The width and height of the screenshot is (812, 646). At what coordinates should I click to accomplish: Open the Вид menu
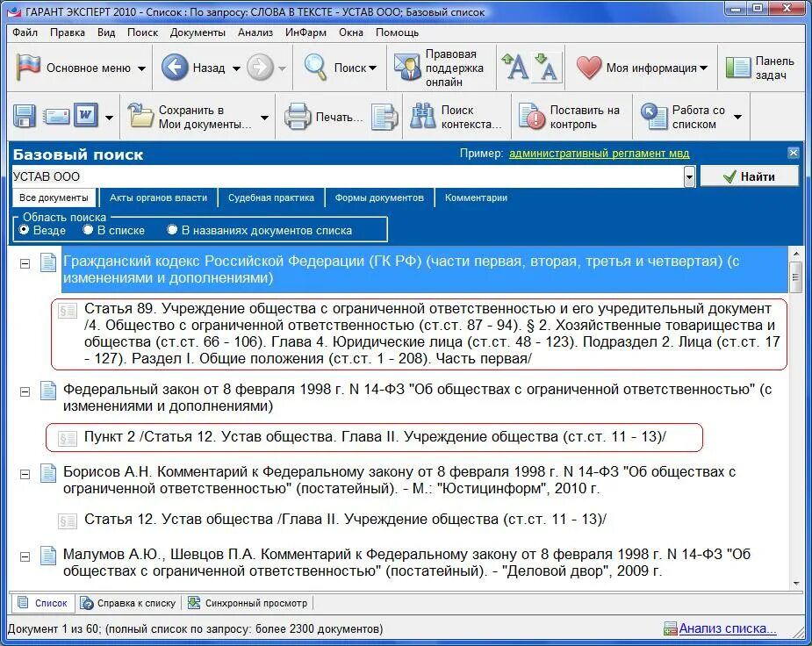point(106,32)
